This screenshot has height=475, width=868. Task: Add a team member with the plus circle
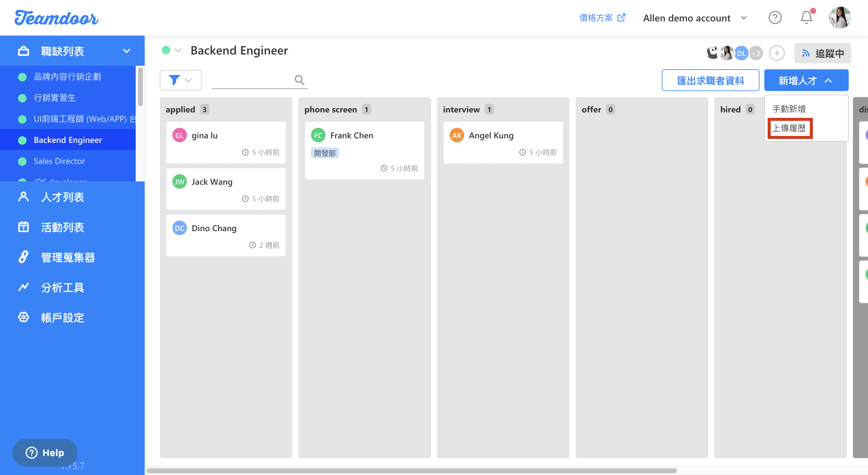click(x=777, y=53)
